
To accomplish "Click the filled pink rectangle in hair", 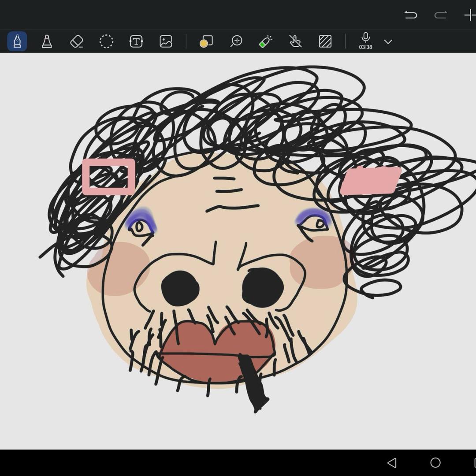I will 370,180.
